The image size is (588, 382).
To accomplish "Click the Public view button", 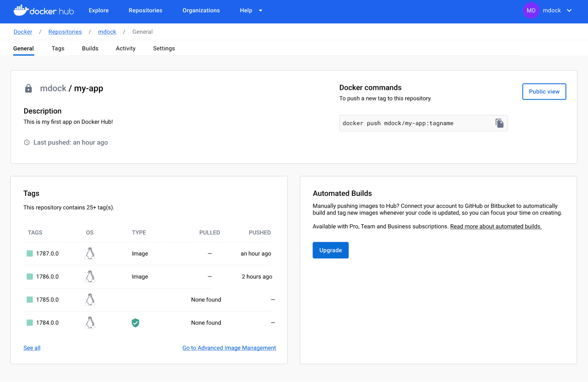I will click(x=545, y=91).
